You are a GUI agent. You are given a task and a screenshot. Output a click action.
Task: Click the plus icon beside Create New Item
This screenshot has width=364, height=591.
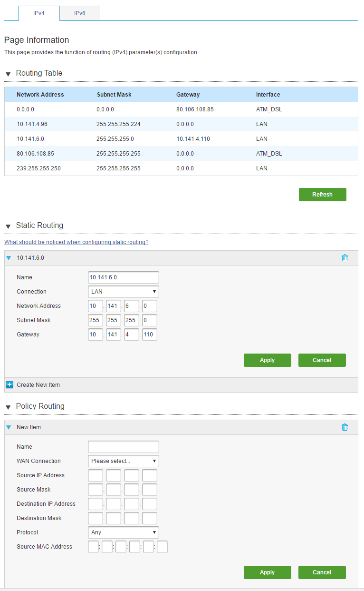[9, 384]
